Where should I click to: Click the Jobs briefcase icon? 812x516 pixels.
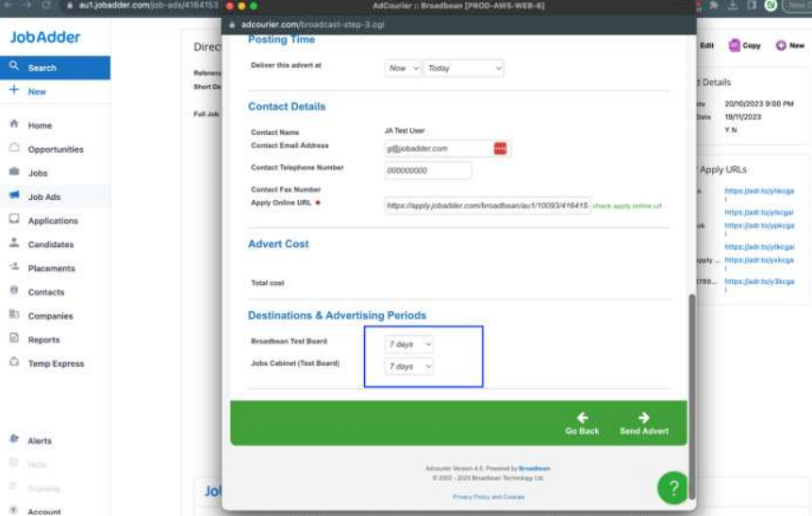pyautogui.click(x=14, y=172)
